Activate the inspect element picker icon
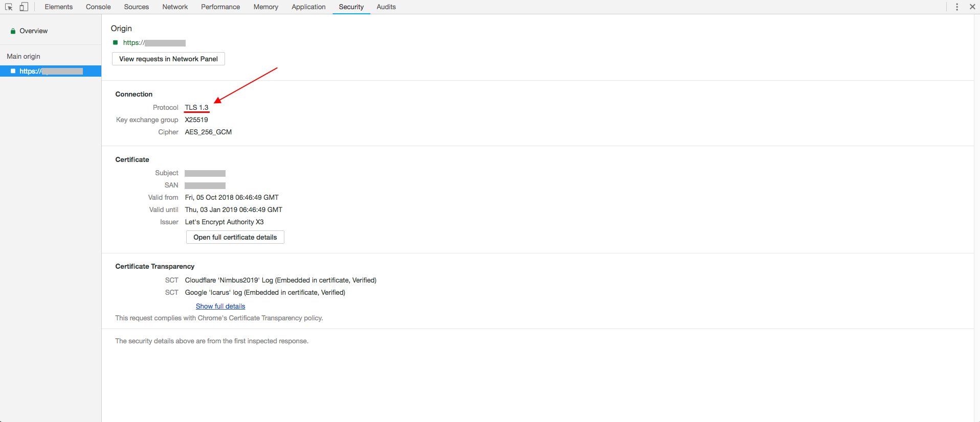The height and width of the screenshot is (422, 980). [9, 7]
